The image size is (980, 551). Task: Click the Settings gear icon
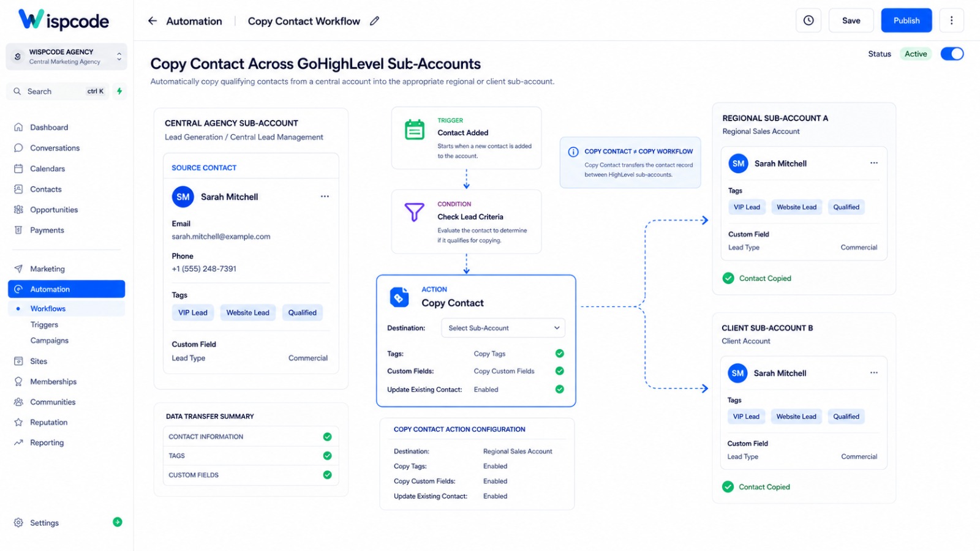[18, 523]
